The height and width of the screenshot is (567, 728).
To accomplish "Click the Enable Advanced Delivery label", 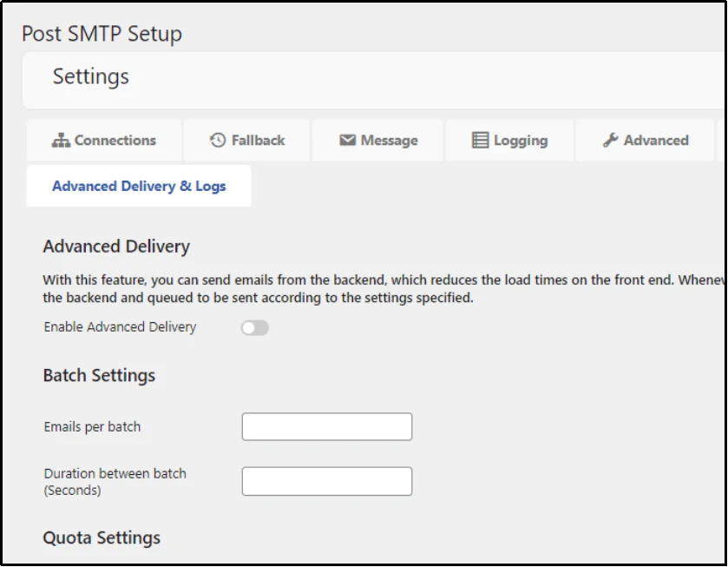I will click(119, 327).
